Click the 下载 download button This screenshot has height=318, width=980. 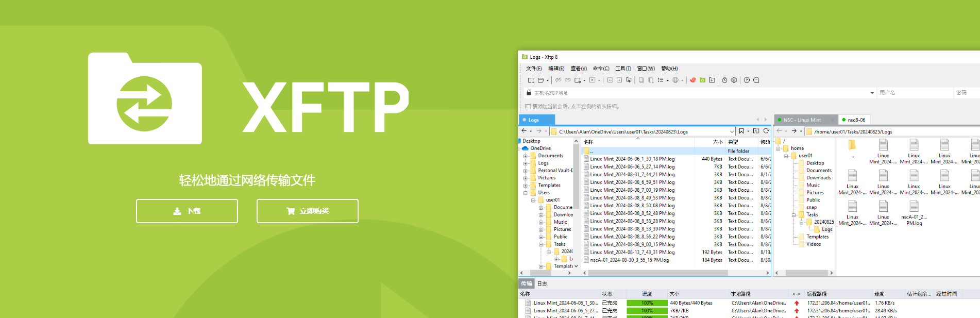click(x=187, y=211)
